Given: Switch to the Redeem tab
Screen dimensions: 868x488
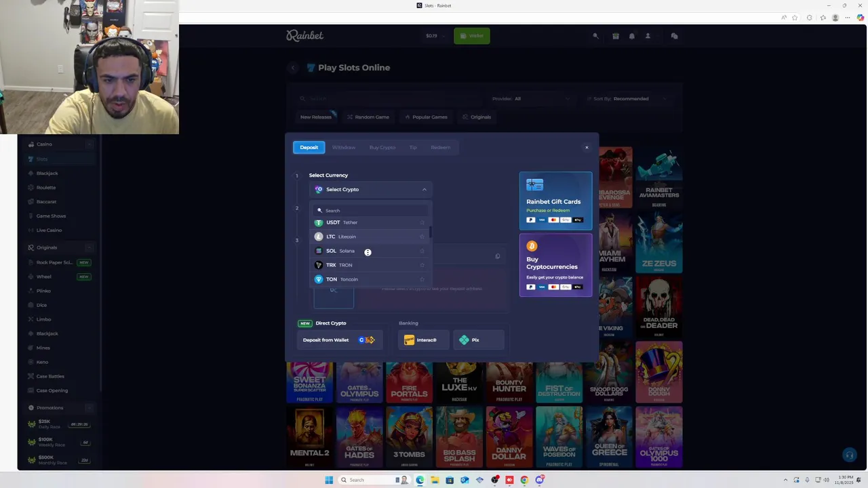Looking at the screenshot, I should (440, 147).
